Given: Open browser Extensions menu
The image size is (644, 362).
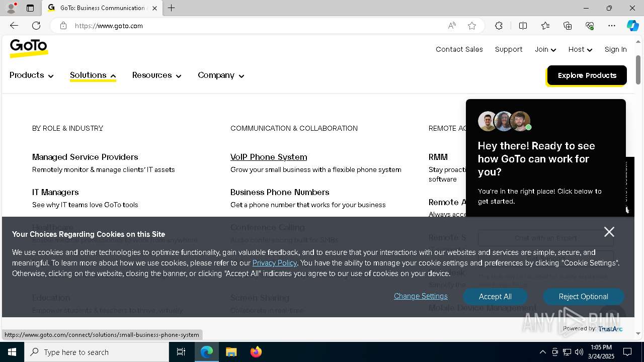Looking at the screenshot, I should point(499,26).
